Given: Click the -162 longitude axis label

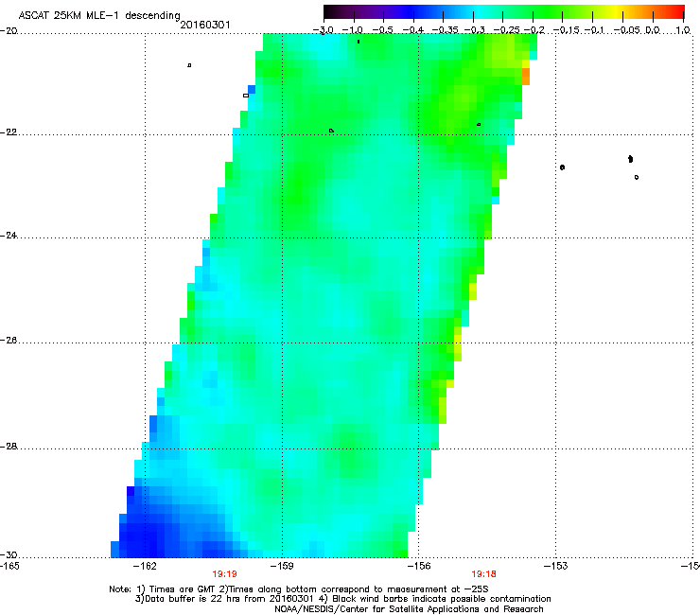Looking at the screenshot, I should point(145,566).
